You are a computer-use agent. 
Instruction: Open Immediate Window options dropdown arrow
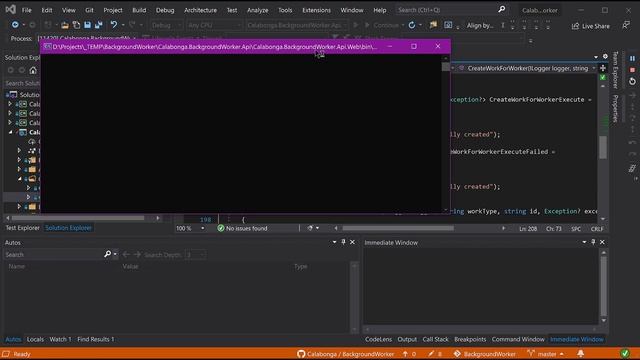point(584,242)
